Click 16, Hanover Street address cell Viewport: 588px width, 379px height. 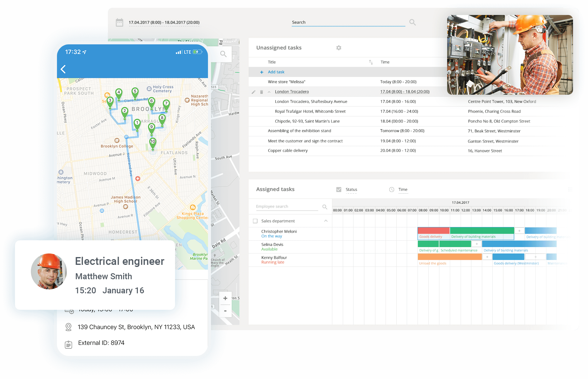click(x=485, y=151)
